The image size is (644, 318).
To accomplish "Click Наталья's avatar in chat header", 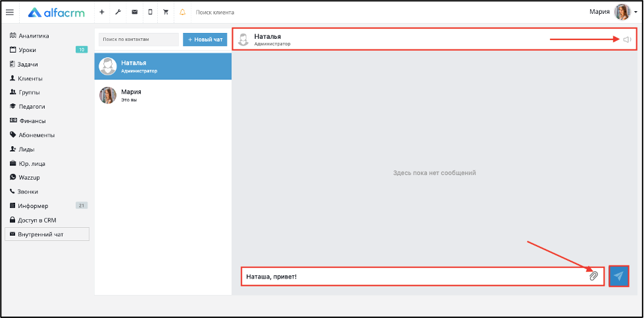I will [243, 39].
